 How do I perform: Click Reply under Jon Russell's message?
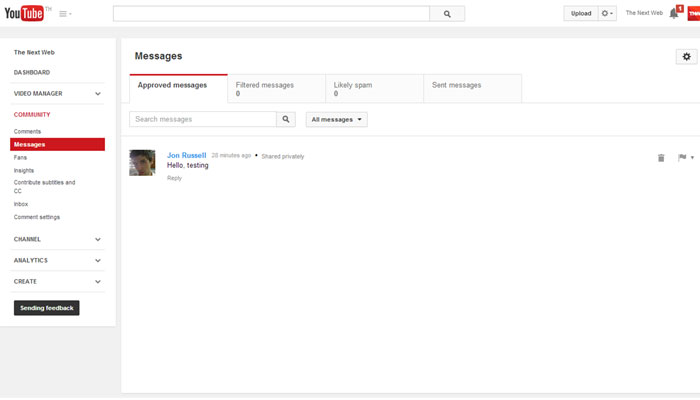(175, 178)
